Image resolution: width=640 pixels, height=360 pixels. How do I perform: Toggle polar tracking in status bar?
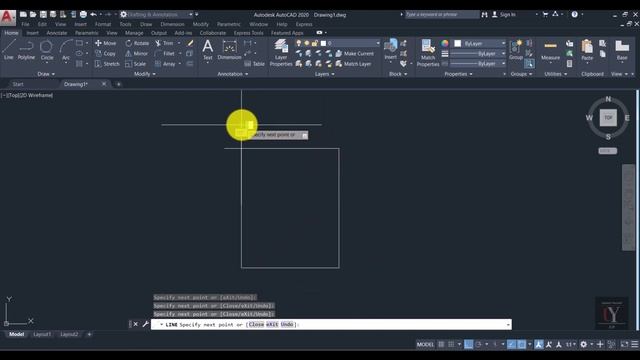pos(478,344)
